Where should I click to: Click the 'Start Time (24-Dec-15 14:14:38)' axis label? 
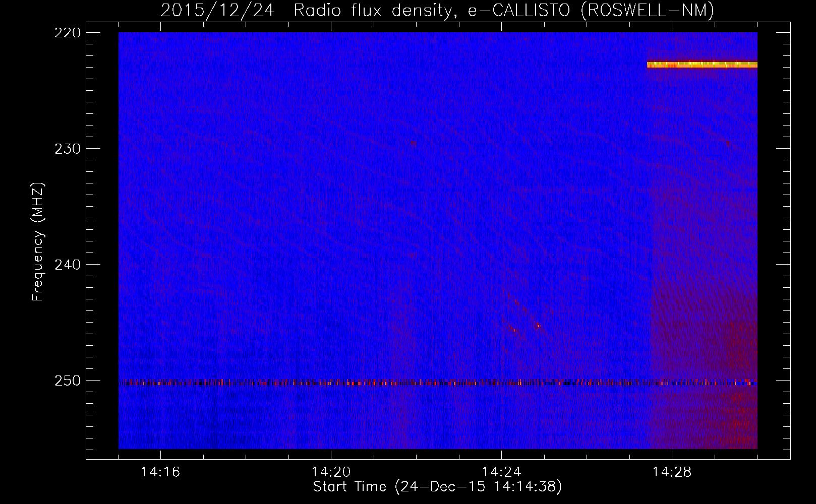coord(437,487)
